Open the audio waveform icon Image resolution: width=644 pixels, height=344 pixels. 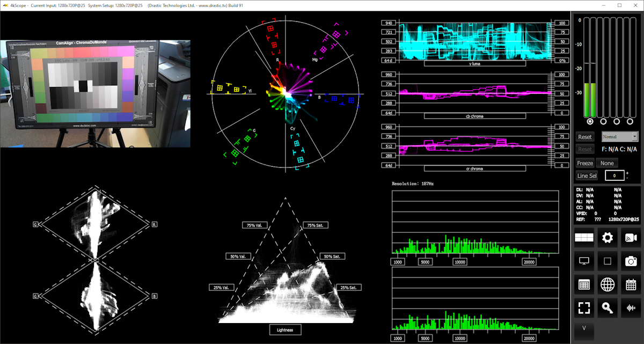[x=631, y=308]
